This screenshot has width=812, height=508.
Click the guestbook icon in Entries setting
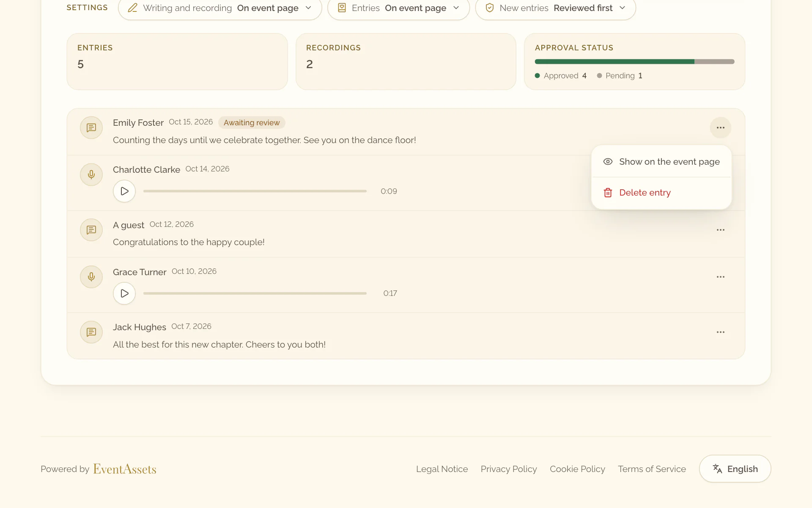click(x=342, y=8)
